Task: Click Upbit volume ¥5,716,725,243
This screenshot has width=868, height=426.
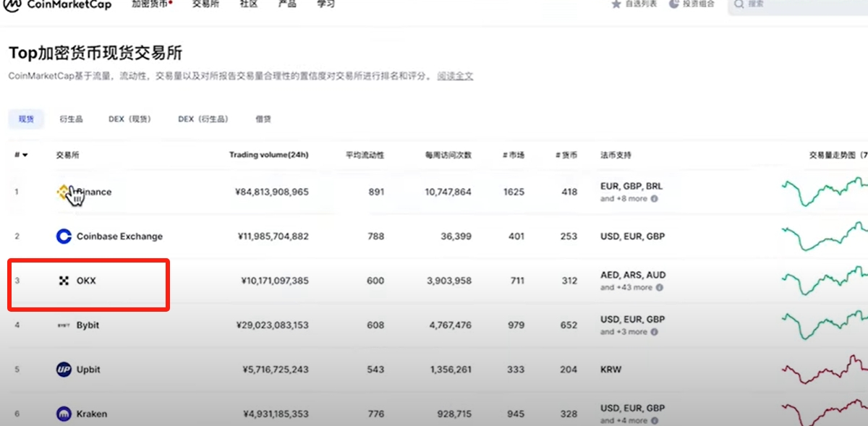Action: pyautogui.click(x=276, y=370)
